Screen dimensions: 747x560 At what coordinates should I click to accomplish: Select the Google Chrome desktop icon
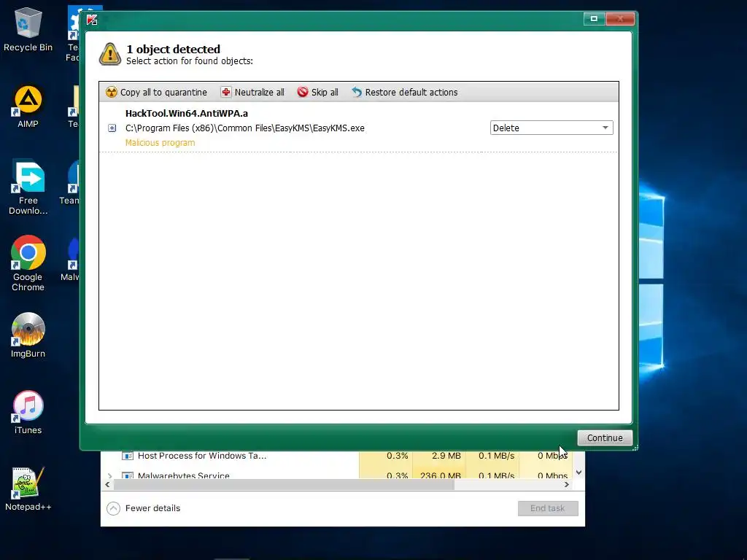click(28, 263)
